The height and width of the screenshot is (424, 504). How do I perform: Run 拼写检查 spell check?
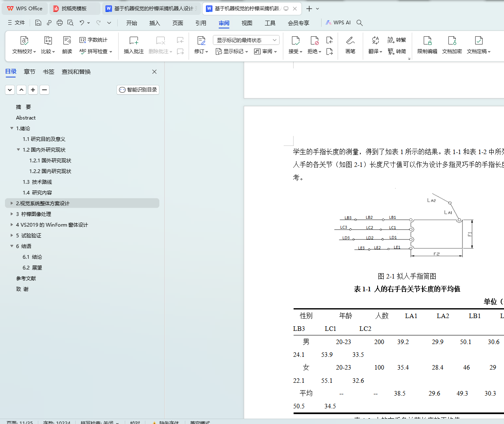point(96,52)
